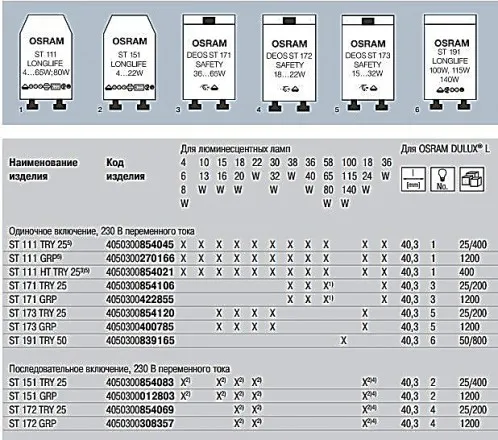Screen dimensions: 498x440
Task: Select the 'ST 191 TRY 50' product name
Action: 38,340
